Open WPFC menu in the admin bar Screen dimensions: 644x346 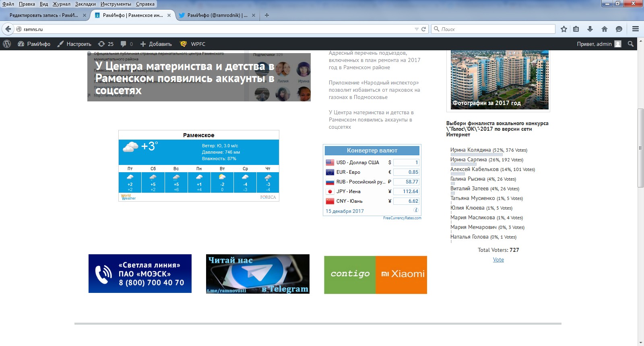[x=193, y=44]
